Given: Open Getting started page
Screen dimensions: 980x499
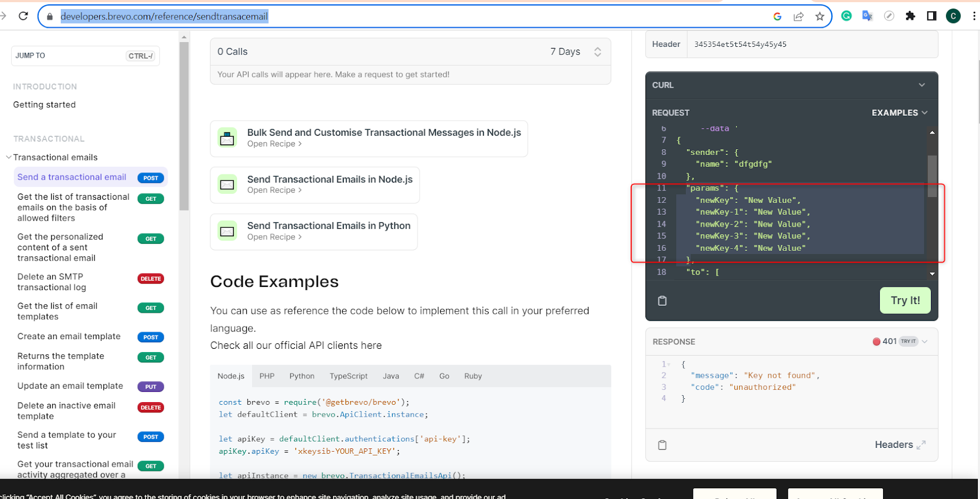Looking at the screenshot, I should pos(44,104).
